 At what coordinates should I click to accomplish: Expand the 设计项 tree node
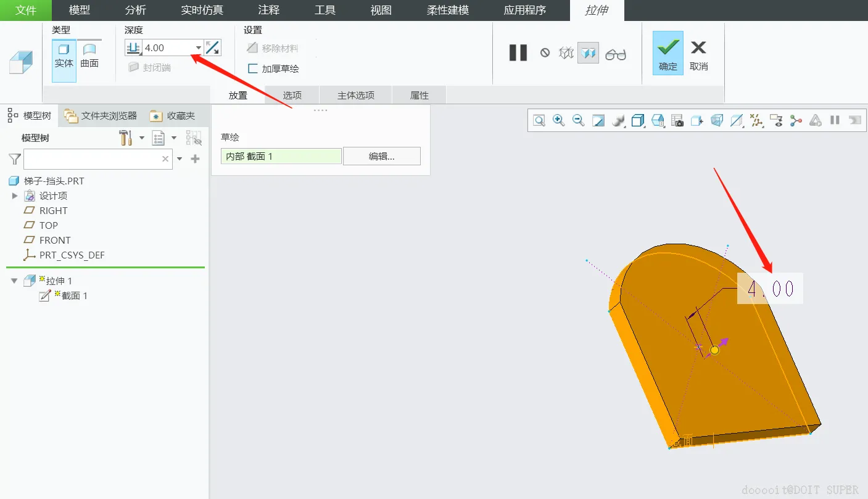pos(15,196)
